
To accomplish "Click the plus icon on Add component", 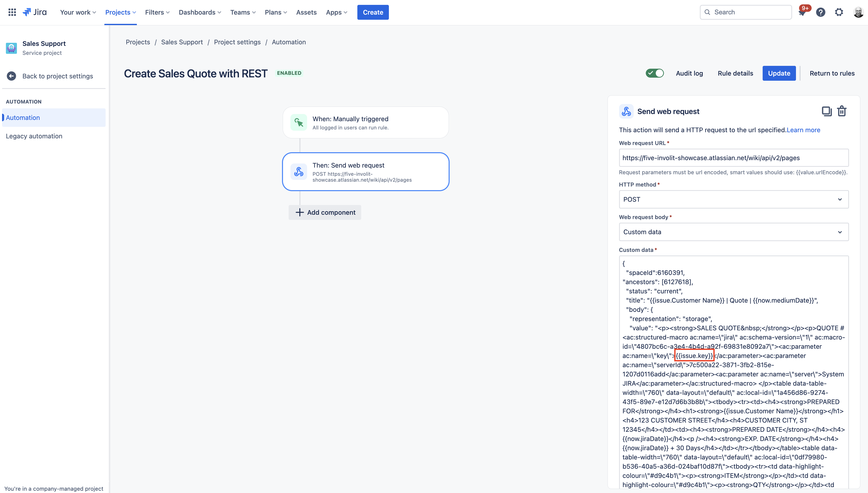I will 299,212.
